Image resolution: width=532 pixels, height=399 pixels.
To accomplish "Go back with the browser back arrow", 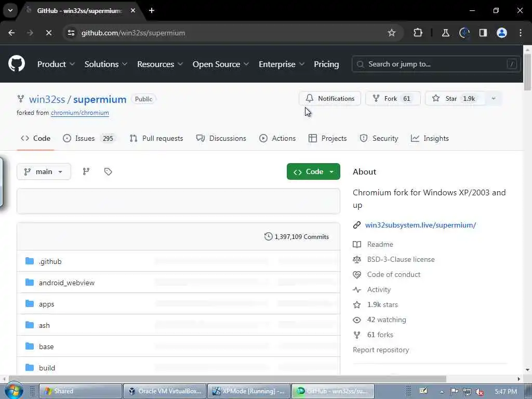I will [11, 33].
